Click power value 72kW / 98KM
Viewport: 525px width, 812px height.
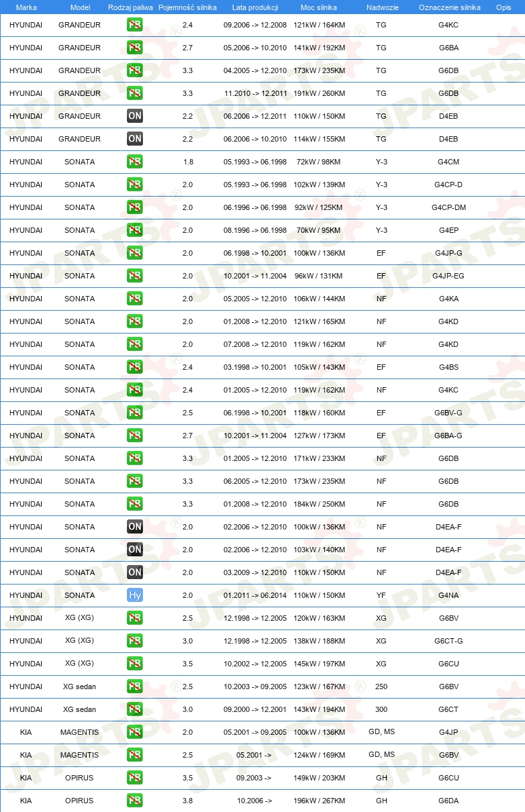tap(320, 162)
